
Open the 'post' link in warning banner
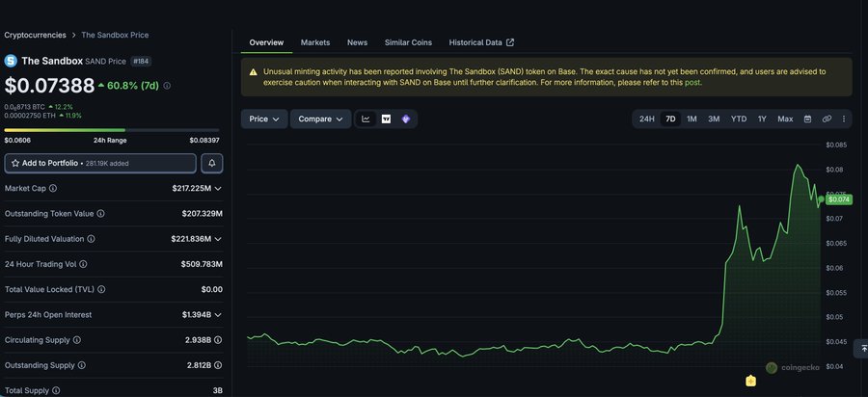click(692, 82)
